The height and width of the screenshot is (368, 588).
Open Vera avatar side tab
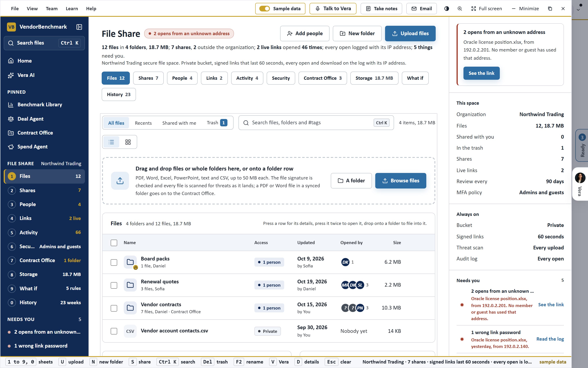580,184
